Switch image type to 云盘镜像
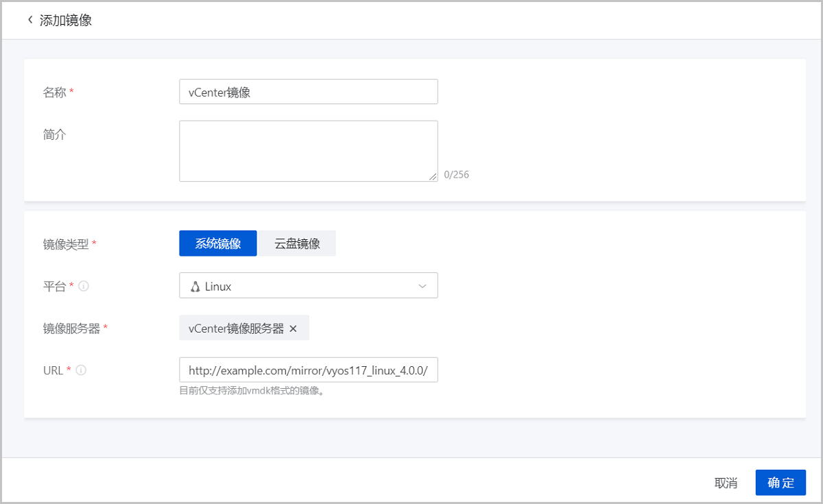823x504 pixels. click(297, 243)
